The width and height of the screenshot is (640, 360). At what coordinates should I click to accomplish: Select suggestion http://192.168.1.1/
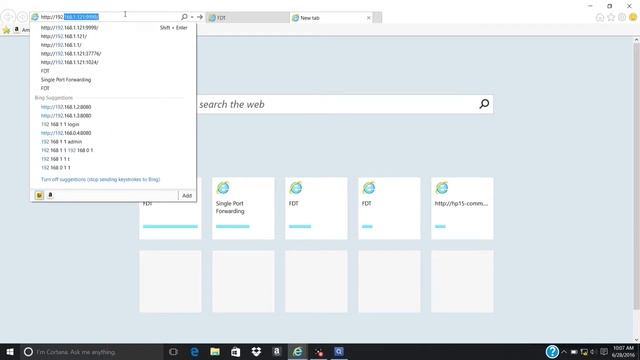(x=61, y=45)
